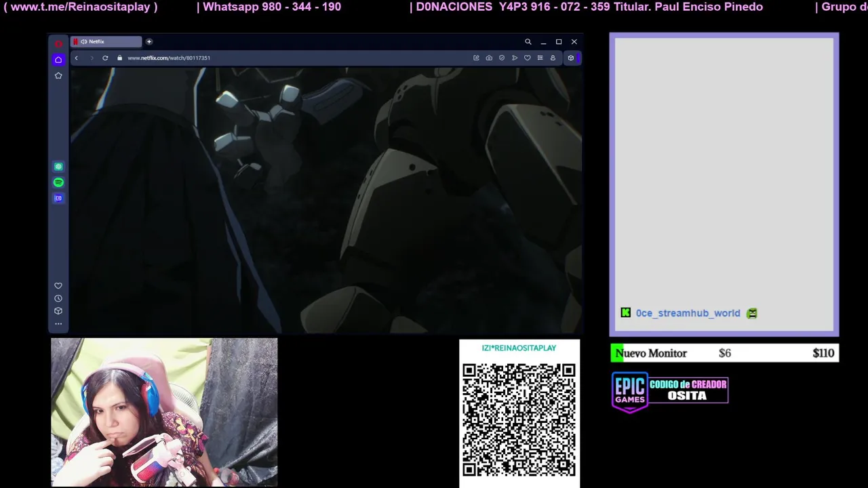Click the Whatsapp 980 - 344 - 190 ticker text
Screen dimensions: 868x488
point(272,7)
